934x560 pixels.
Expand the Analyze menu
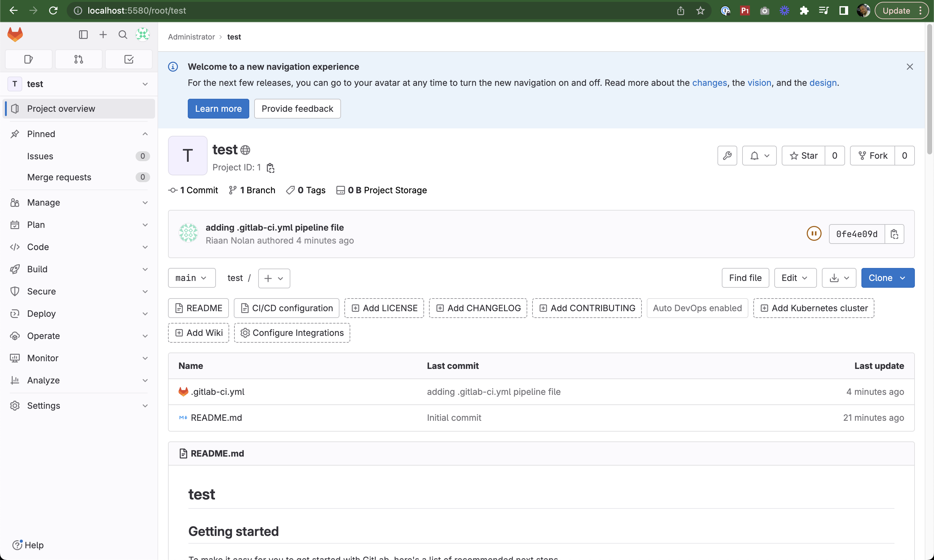click(x=79, y=381)
